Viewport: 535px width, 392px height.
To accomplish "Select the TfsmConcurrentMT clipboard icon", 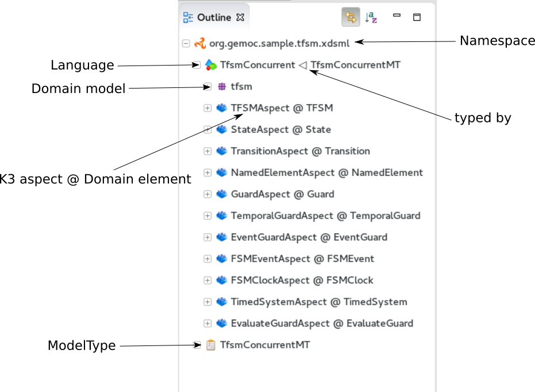I will point(209,344).
